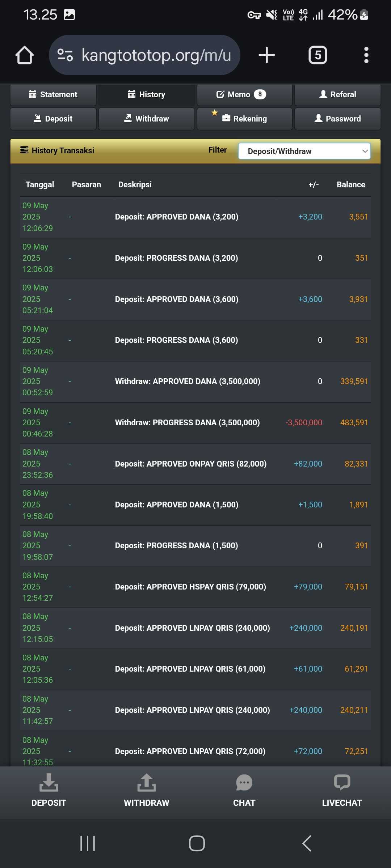
Task: Expand the Deposit/Withdraw filter dropdown
Action: 304,151
